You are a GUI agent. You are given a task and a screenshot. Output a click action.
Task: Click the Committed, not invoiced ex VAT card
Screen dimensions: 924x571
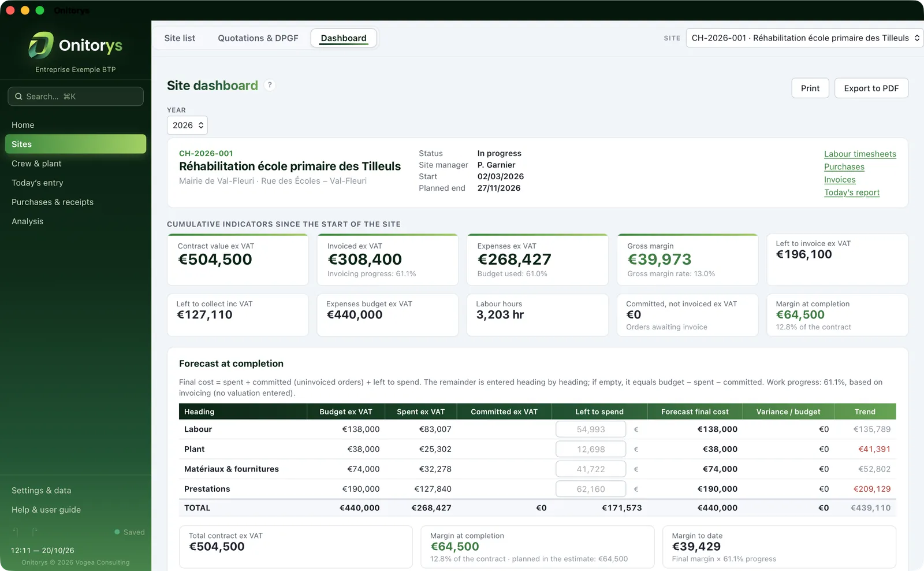(x=688, y=315)
